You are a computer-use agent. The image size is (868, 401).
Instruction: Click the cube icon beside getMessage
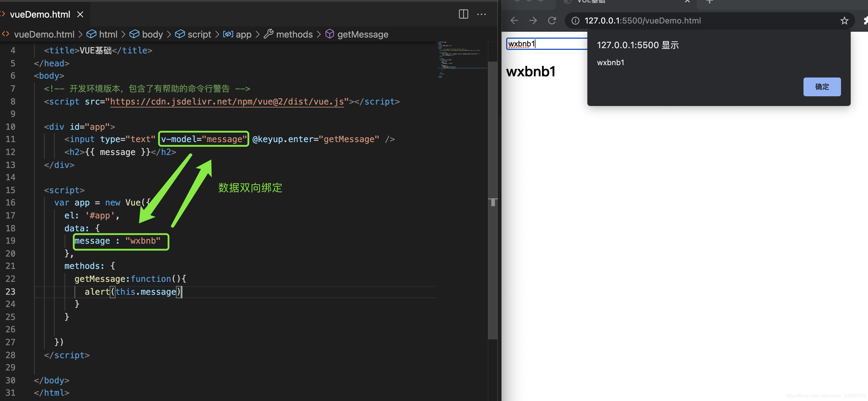330,34
